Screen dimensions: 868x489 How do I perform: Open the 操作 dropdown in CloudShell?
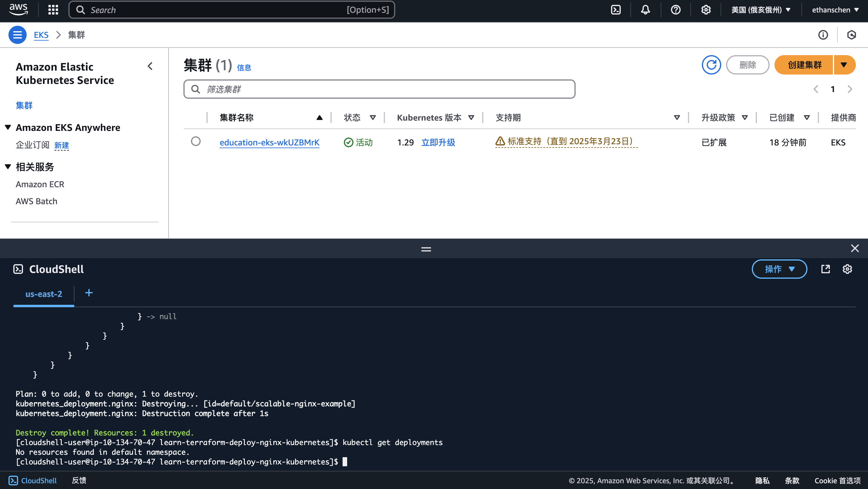(779, 269)
